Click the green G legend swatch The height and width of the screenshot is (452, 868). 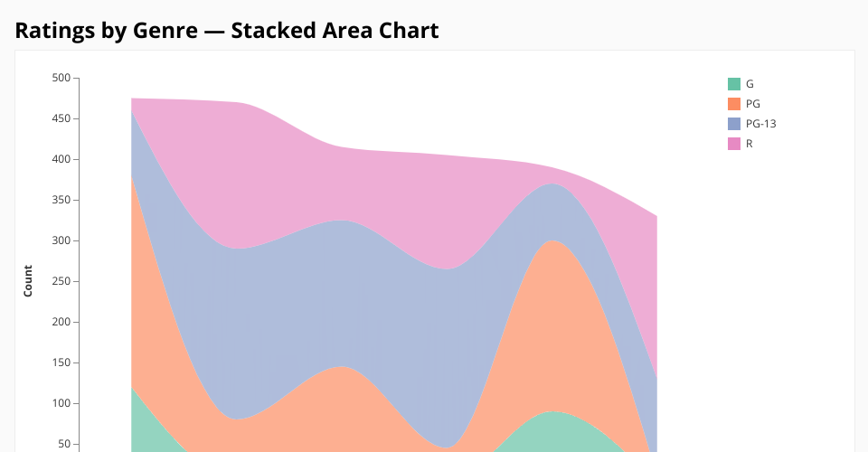(733, 84)
